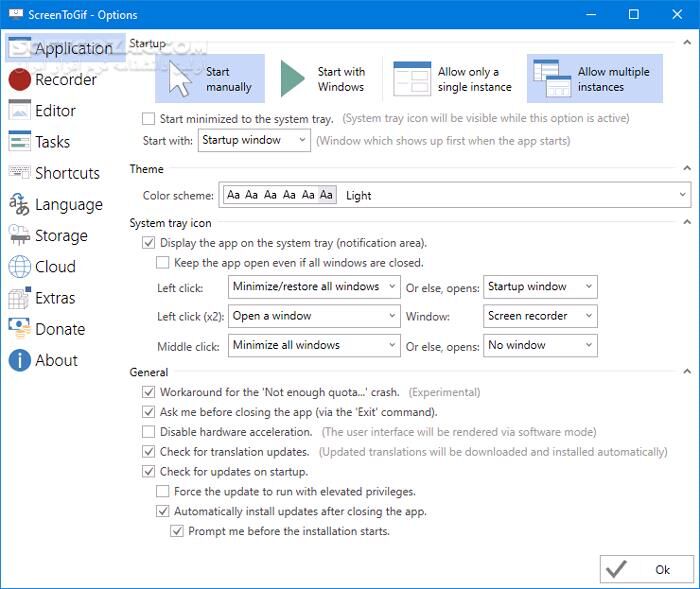This screenshot has height=589, width=700.
Task: Open the Extras section icon
Action: point(19,298)
